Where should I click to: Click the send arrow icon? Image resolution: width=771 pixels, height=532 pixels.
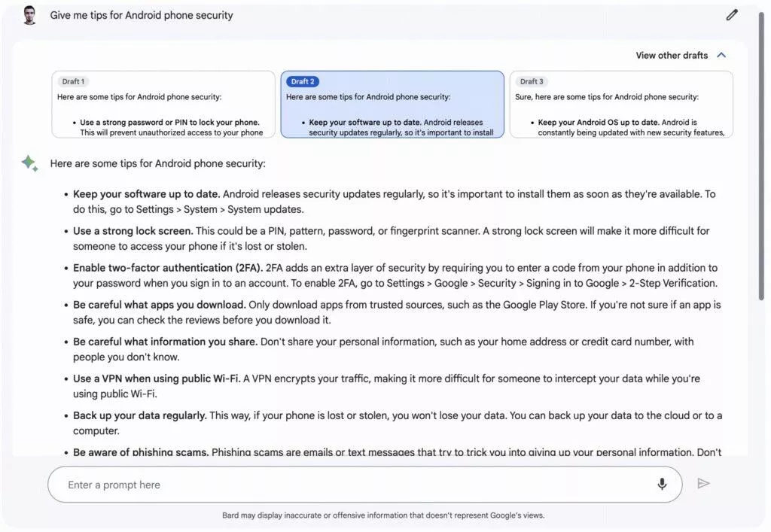coord(704,483)
